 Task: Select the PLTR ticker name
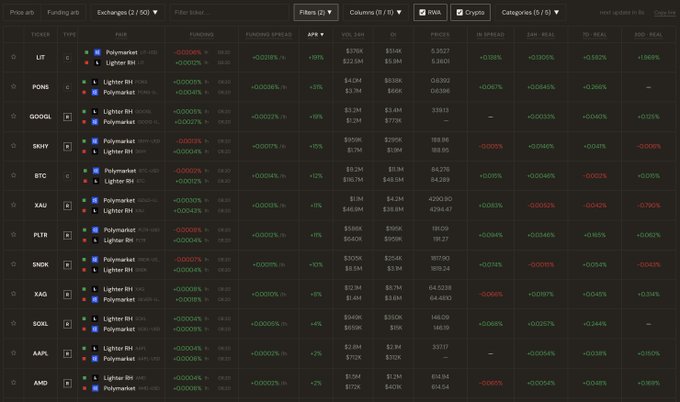[x=40, y=235]
